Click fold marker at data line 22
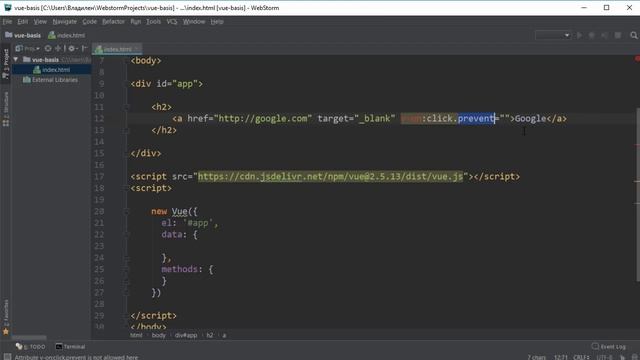 pos(126,235)
